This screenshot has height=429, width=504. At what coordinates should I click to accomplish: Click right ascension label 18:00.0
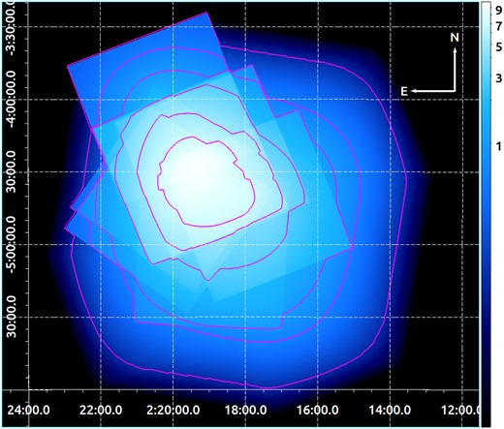click(x=245, y=411)
